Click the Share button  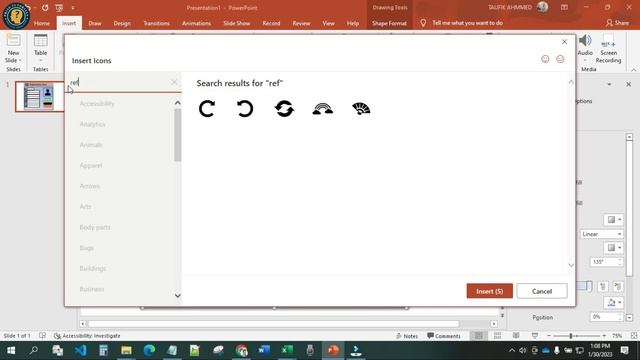pyautogui.click(x=618, y=23)
